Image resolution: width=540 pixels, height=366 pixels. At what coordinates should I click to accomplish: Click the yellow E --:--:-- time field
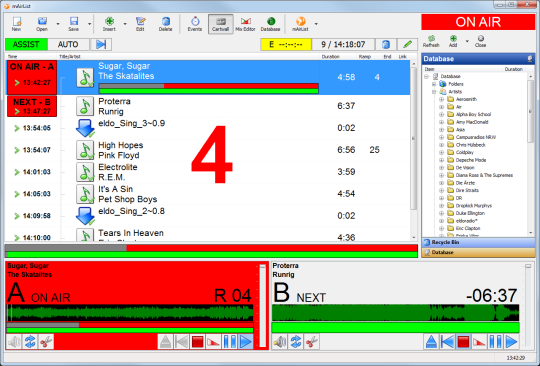pyautogui.click(x=286, y=44)
